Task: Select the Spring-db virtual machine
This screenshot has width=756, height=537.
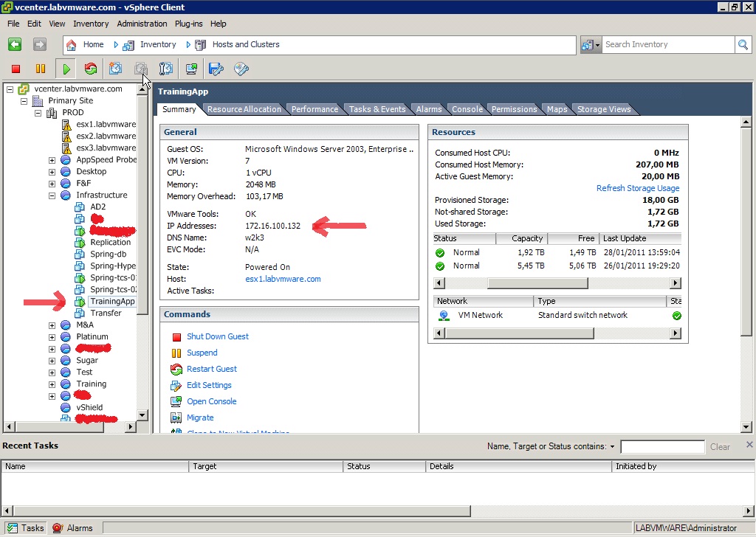Action: pyautogui.click(x=108, y=254)
